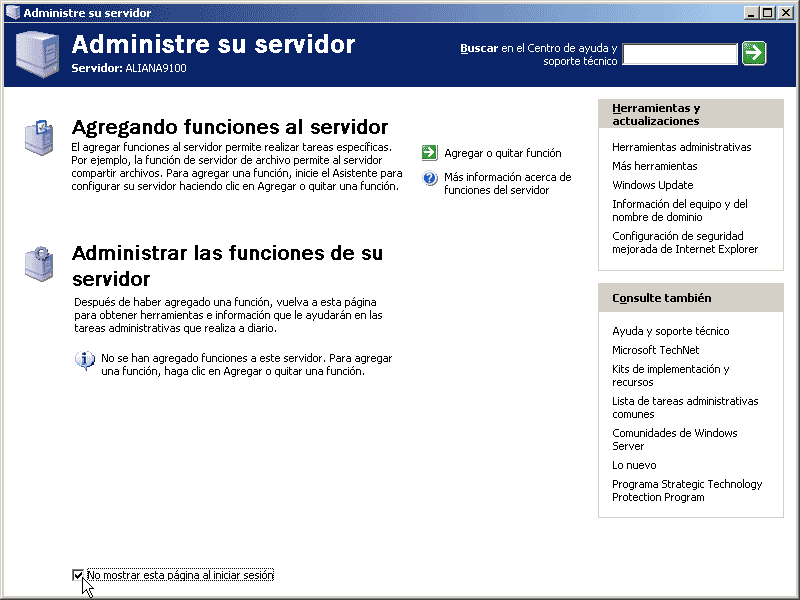
Task: Open Más información acerca de funciones del servidor
Action: tap(507, 184)
